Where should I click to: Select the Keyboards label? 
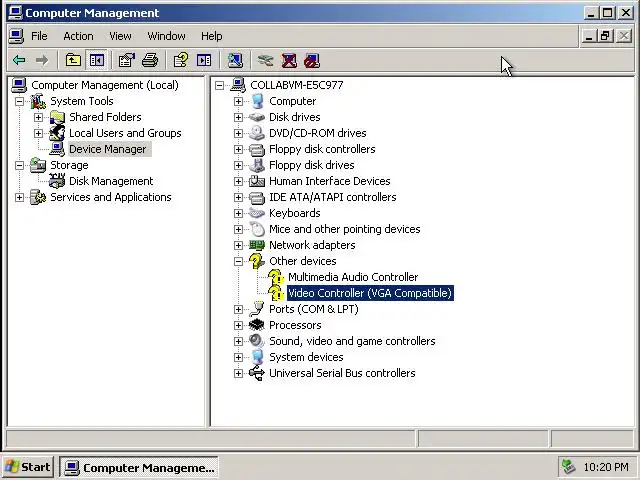tap(295, 213)
